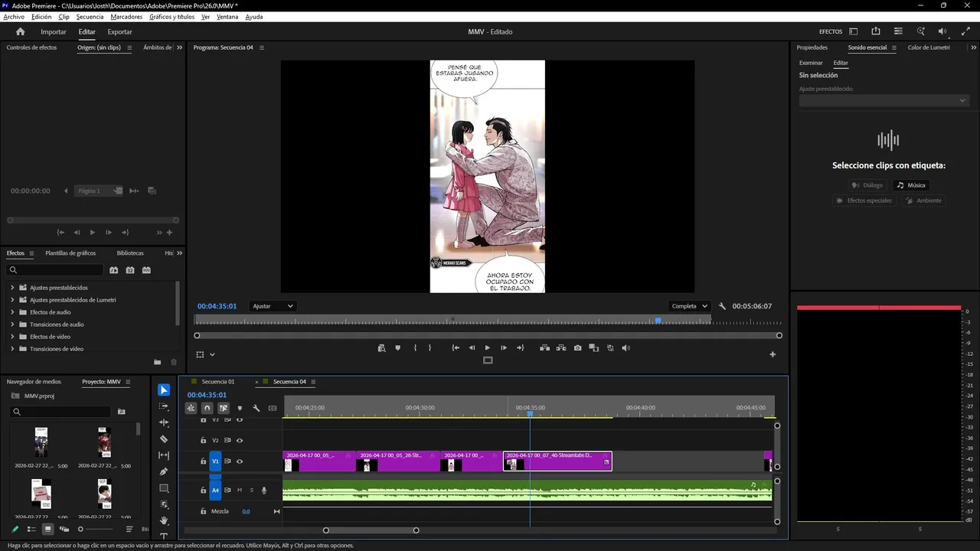Select the Razor tool
Image resolution: width=980 pixels, height=551 pixels.
(x=164, y=439)
